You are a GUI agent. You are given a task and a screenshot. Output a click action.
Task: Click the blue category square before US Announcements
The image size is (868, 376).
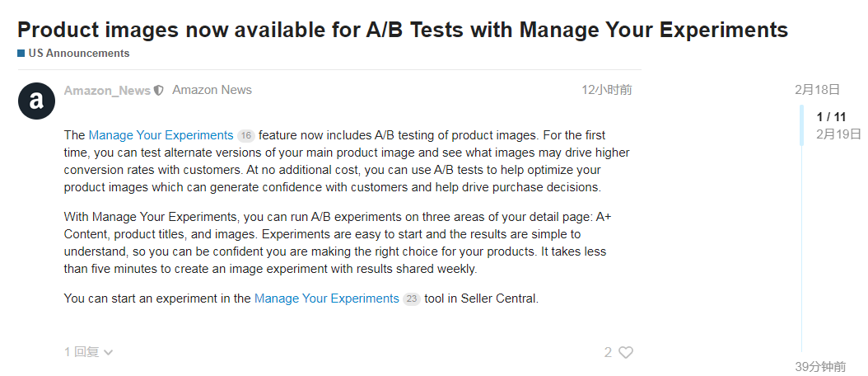point(21,54)
